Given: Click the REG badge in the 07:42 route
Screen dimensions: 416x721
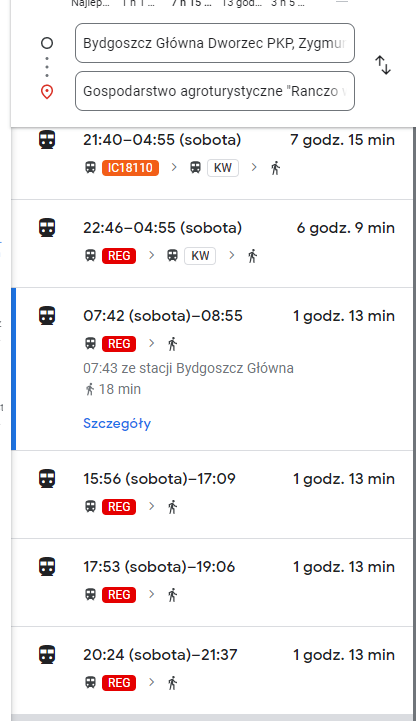Looking at the screenshot, I should (119, 343).
